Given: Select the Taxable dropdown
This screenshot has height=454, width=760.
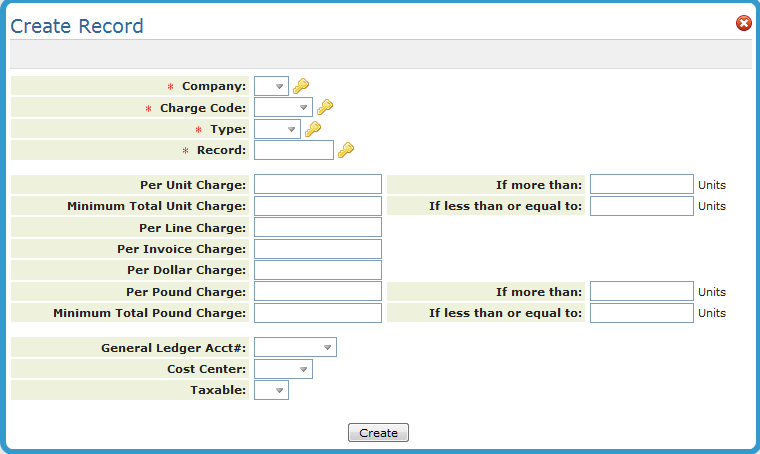Looking at the screenshot, I should [272, 390].
